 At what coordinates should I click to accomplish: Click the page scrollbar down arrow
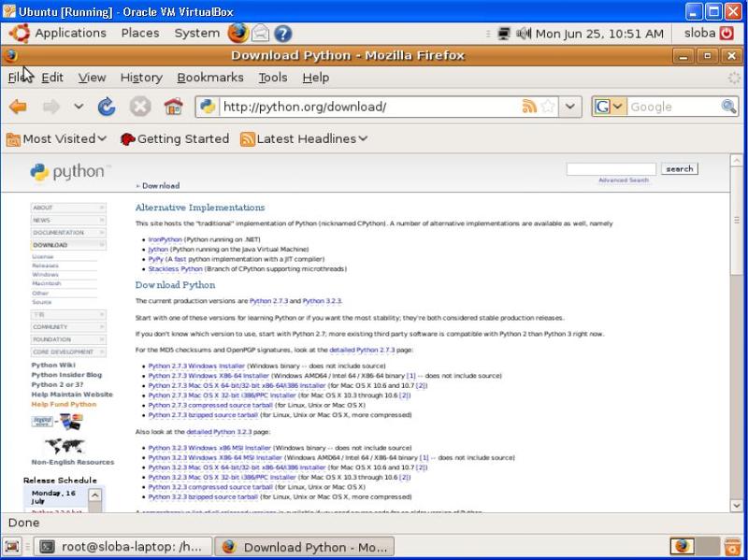736,505
